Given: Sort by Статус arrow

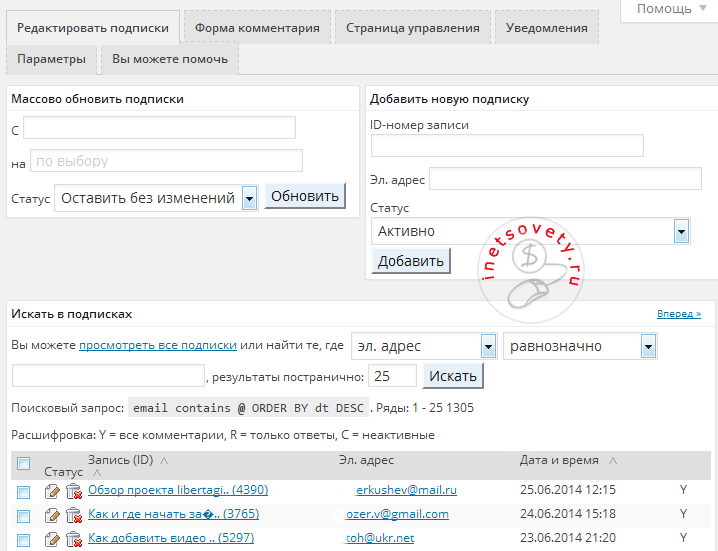Looking at the screenshot, I should [97, 473].
